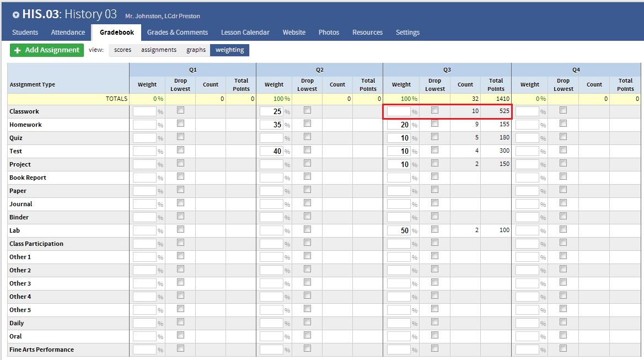Open the Settings tab

pos(407,33)
